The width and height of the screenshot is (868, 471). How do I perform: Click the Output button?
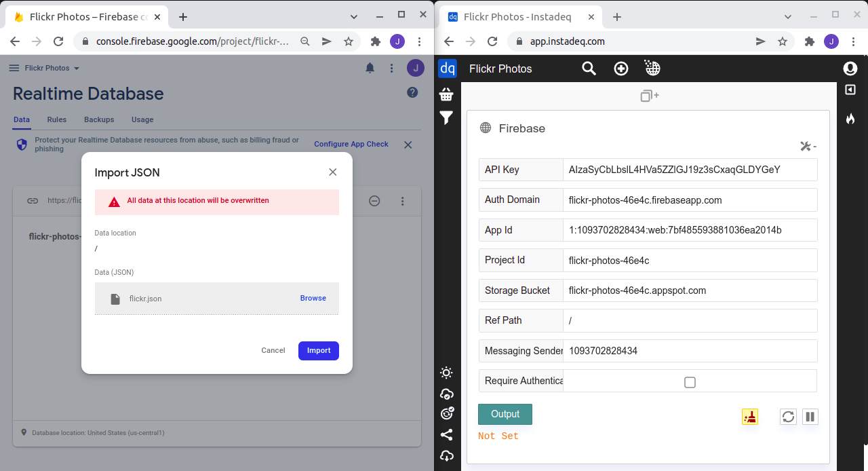(505, 414)
